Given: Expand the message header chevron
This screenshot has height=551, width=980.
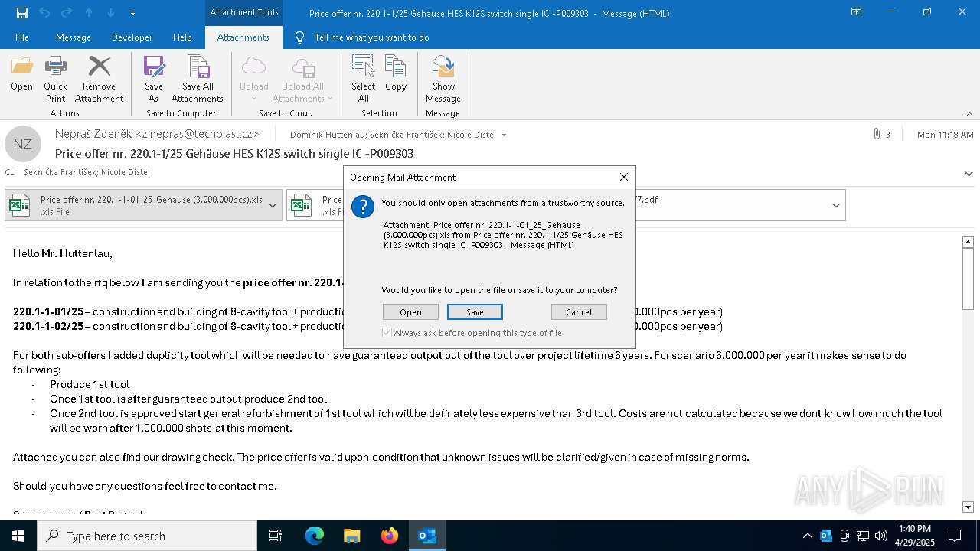Looking at the screenshot, I should (x=969, y=174).
